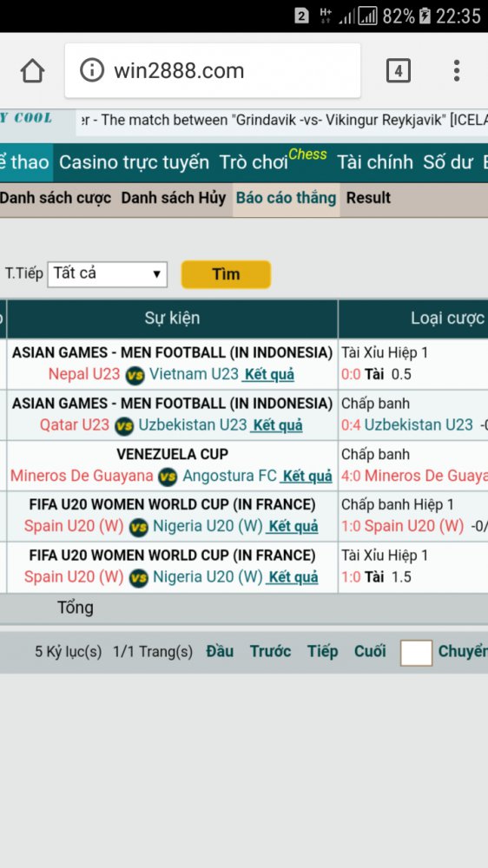Image resolution: width=488 pixels, height=868 pixels.
Task: Tap the browser home icon
Action: (x=32, y=71)
